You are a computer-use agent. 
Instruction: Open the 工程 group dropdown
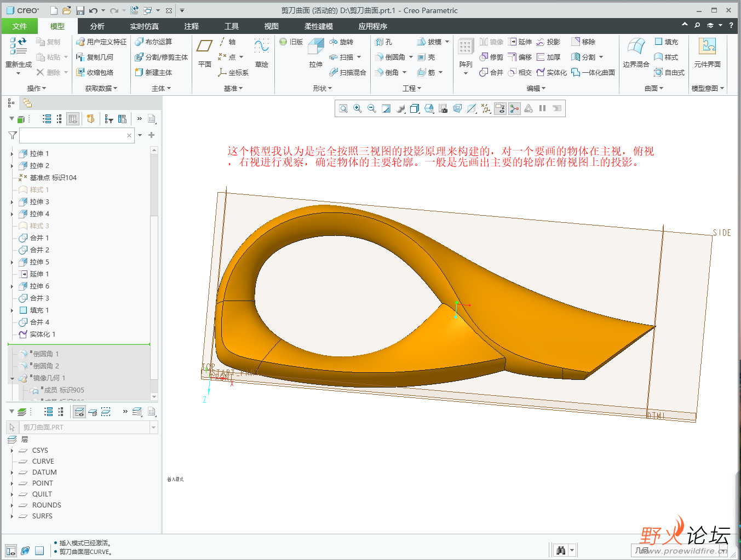412,88
